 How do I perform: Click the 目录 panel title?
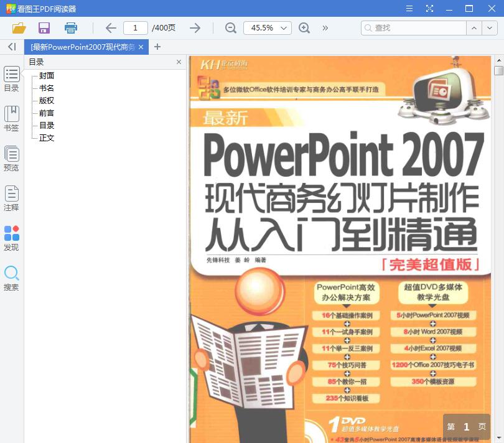(36, 62)
